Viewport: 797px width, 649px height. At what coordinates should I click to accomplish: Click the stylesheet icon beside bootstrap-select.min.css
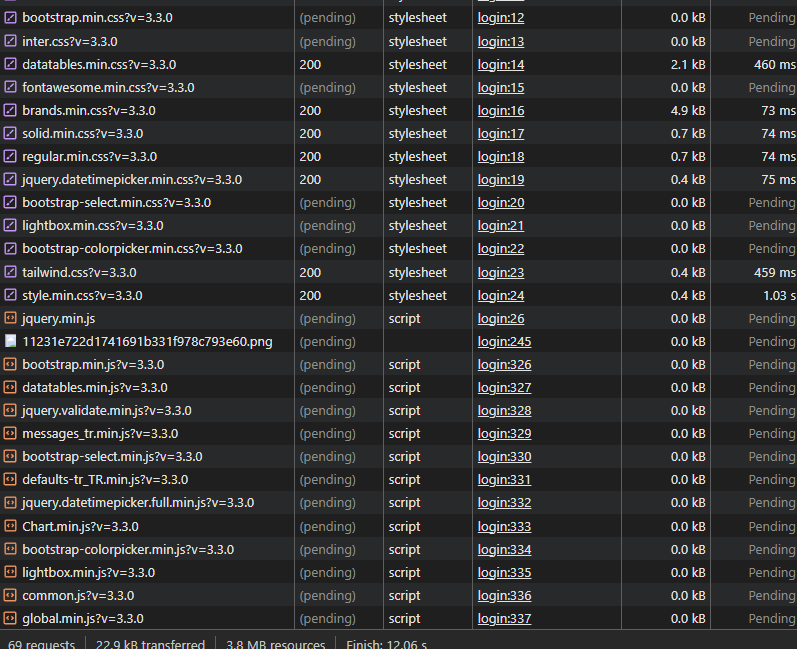(x=10, y=203)
